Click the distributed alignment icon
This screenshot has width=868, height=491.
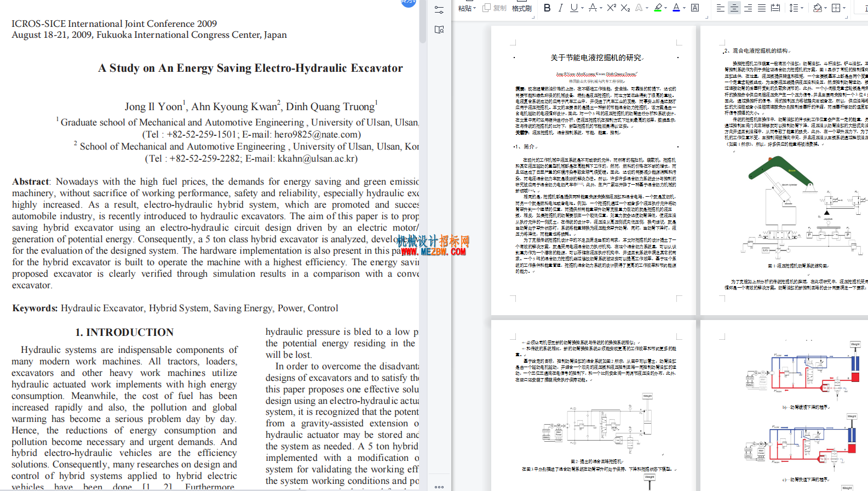coord(775,8)
